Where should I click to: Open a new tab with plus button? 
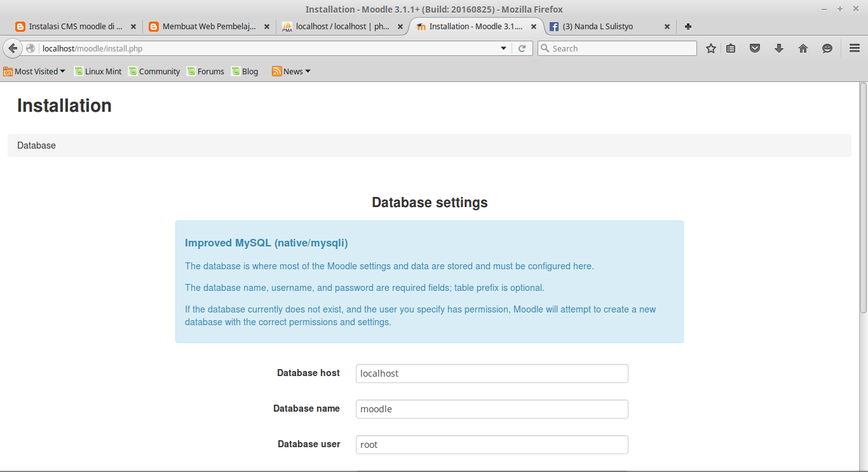tap(688, 27)
